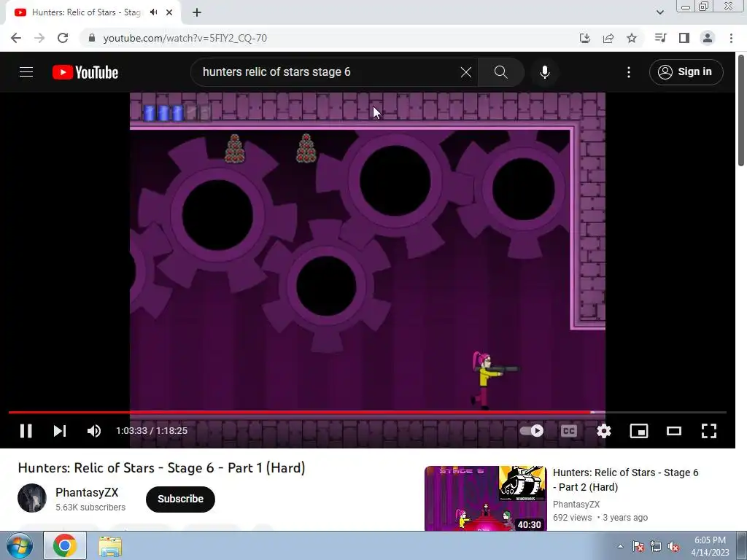Open YouTube settings three-dot menu
The width and height of the screenshot is (747, 560).
pyautogui.click(x=629, y=72)
